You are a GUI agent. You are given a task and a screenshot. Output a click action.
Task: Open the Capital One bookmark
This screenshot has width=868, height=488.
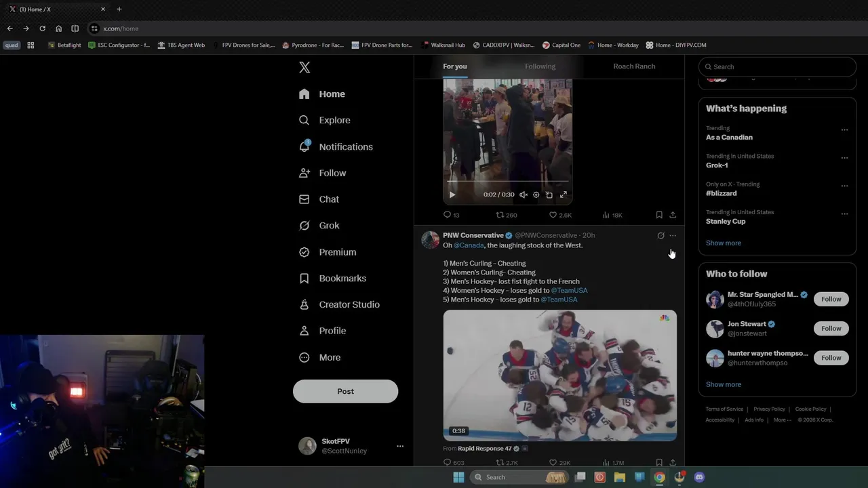pyautogui.click(x=561, y=45)
